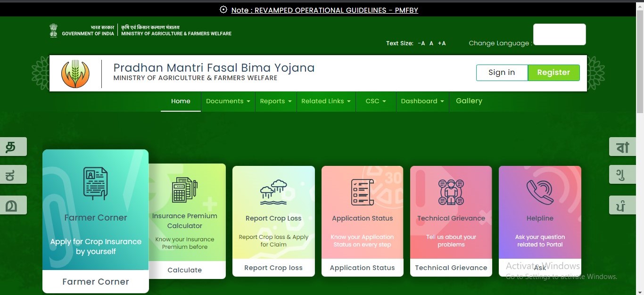Click the Farmer Corner bottom button
Image resolution: width=644 pixels, height=295 pixels.
(x=96, y=282)
